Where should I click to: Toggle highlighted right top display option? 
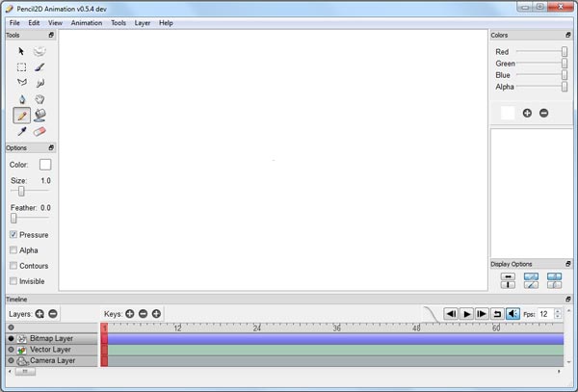[555, 276]
